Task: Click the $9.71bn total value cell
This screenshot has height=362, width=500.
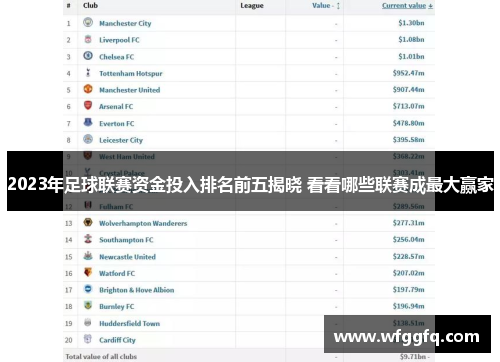Action: coord(415,357)
